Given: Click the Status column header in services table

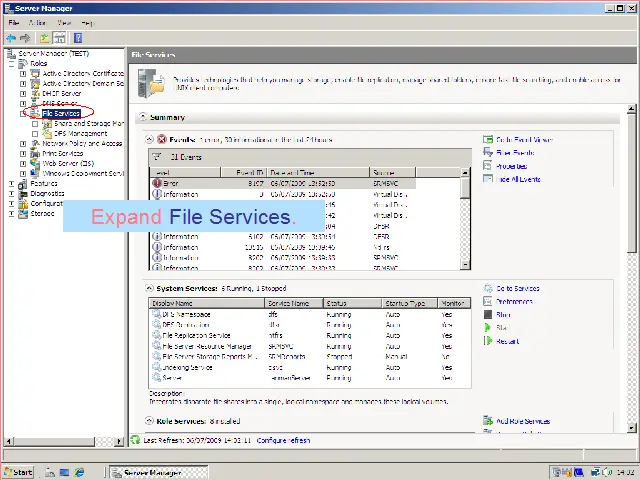Looking at the screenshot, I should coord(353,303).
